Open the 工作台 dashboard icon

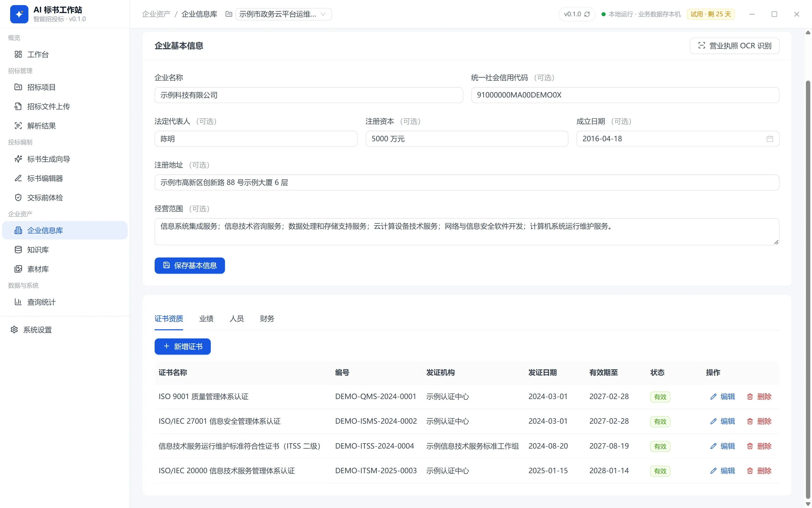coord(18,54)
